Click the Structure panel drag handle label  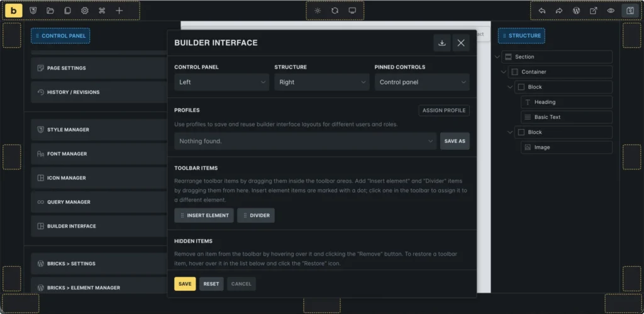[x=521, y=36]
